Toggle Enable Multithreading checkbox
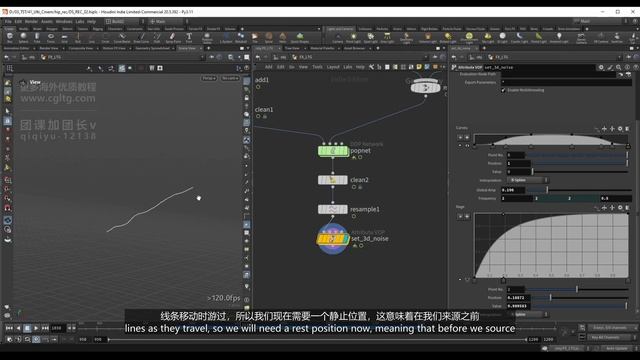The image size is (640, 360). (x=503, y=90)
